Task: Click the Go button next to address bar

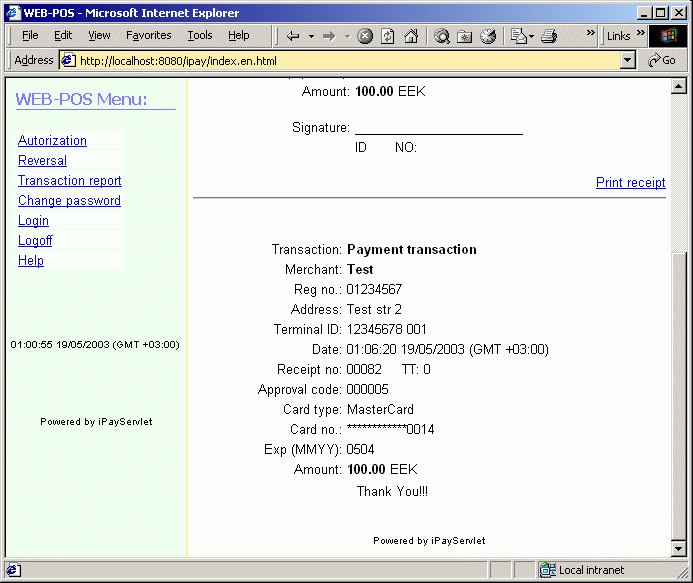Action: [x=662, y=60]
